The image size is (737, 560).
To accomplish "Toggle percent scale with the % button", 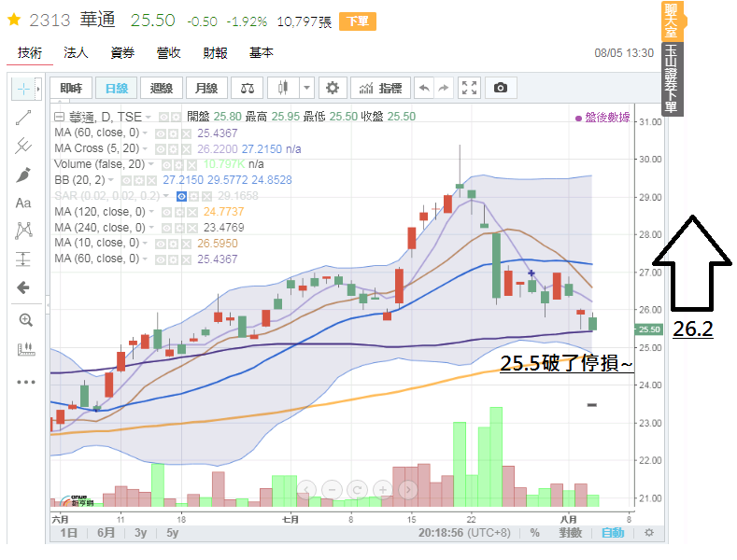I will 534,533.
